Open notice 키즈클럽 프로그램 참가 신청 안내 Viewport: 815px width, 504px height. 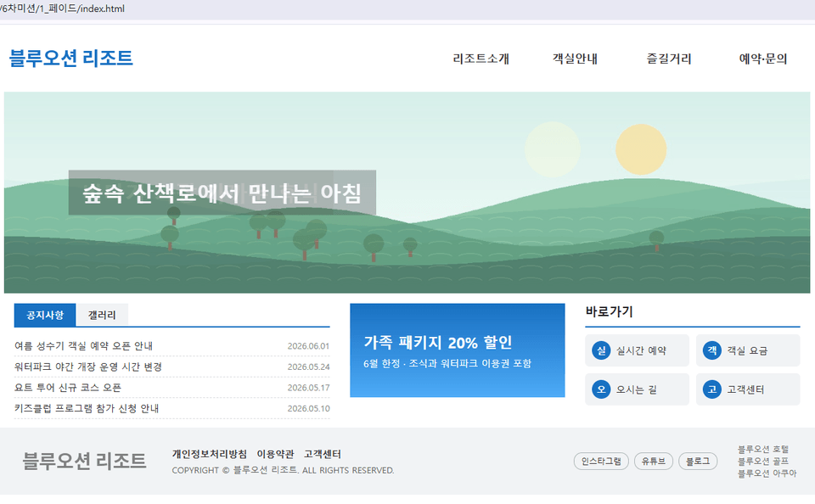pyautogui.click(x=87, y=408)
